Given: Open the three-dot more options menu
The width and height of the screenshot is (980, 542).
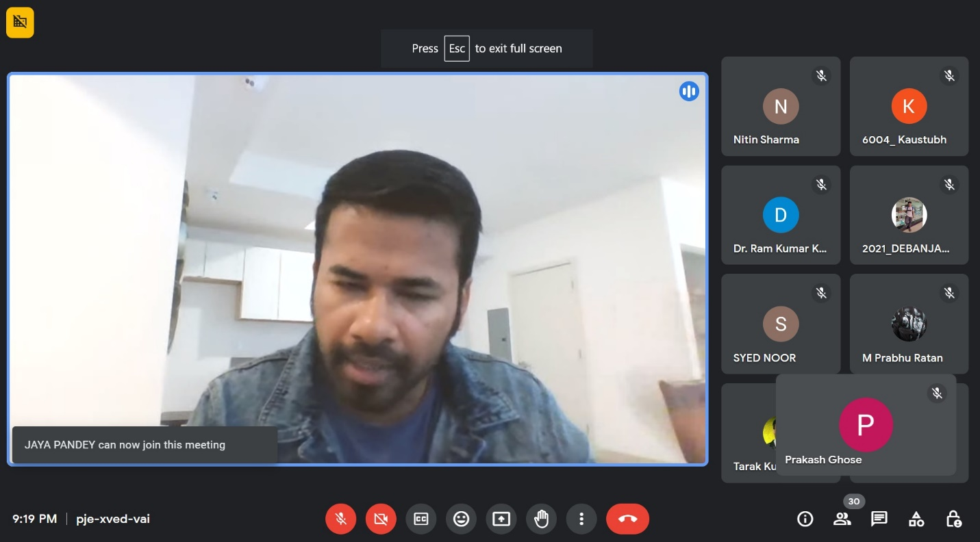Looking at the screenshot, I should (x=581, y=519).
